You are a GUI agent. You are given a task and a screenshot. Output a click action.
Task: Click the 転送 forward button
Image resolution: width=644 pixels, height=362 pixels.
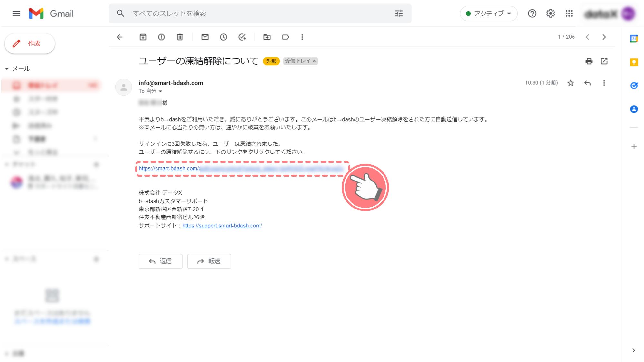click(209, 261)
